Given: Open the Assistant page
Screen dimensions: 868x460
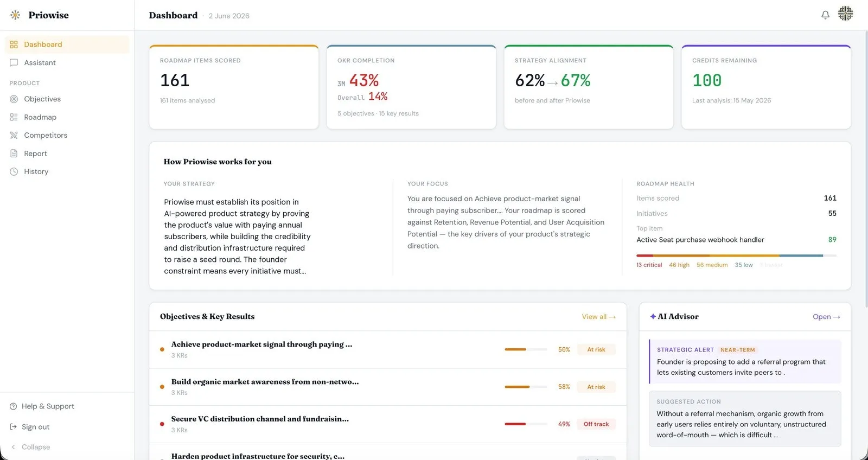Looking at the screenshot, I should pos(67,63).
